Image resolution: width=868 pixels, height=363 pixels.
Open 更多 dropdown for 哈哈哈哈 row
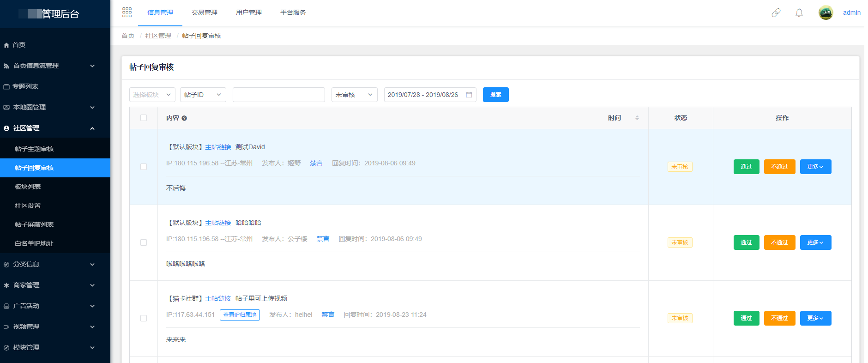pos(816,242)
